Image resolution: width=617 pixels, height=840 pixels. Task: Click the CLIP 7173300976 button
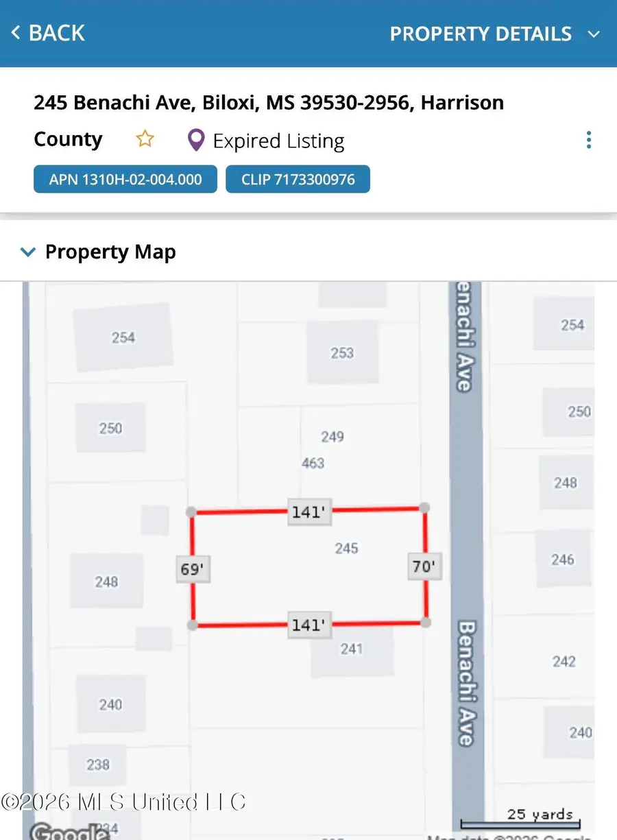[x=298, y=179]
